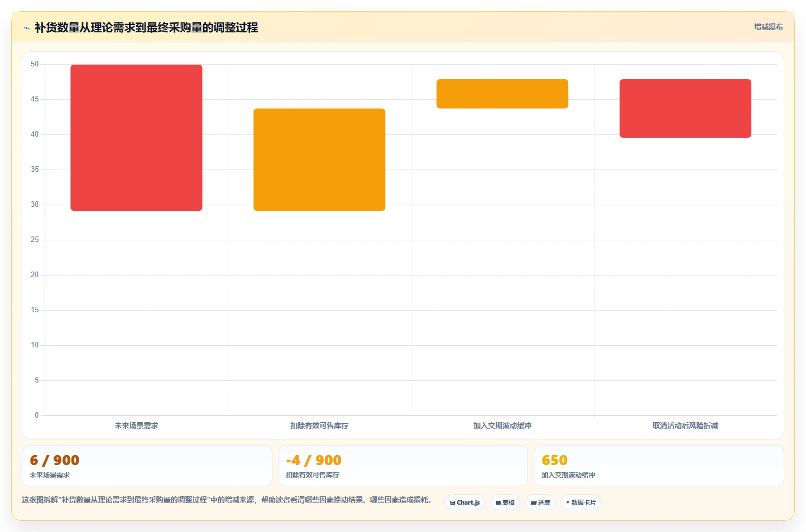Click the 进度 tag chip
Screen dimensions: 806x532
click(x=540, y=502)
